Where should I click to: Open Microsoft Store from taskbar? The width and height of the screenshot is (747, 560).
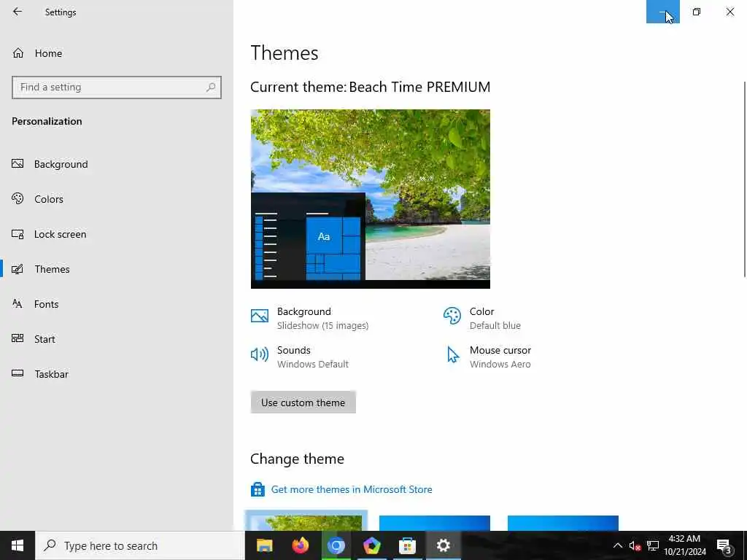pyautogui.click(x=407, y=545)
